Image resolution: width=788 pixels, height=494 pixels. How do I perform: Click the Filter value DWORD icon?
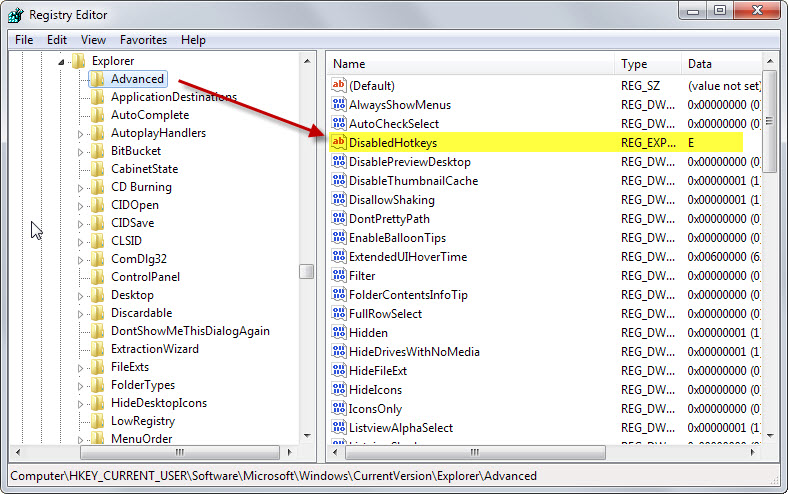[339, 275]
